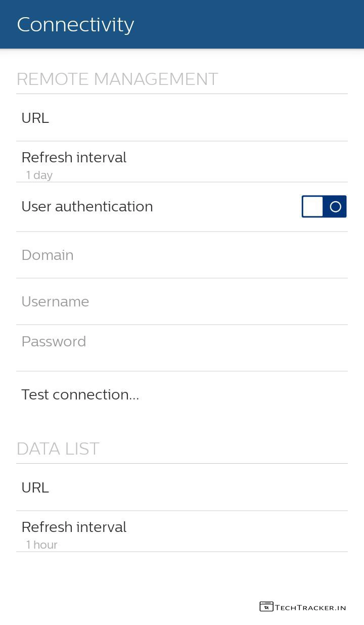The height and width of the screenshot is (625, 364).
Task: Select the "1 day" refresh interval value
Action: click(39, 175)
